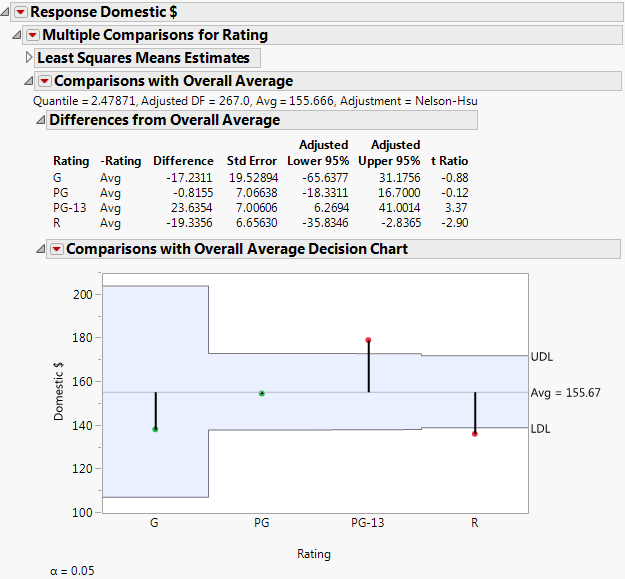Click the Std Error column header
This screenshot has height=579, width=625.
click(249, 161)
